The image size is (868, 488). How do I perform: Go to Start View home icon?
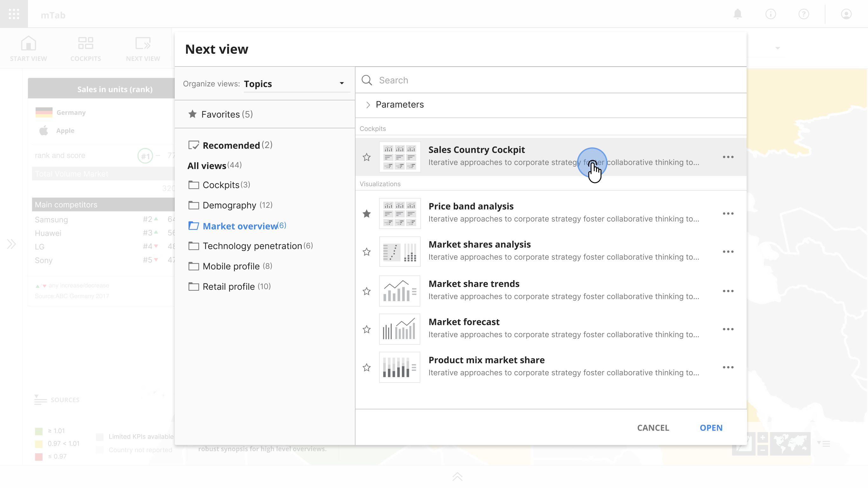(x=28, y=49)
